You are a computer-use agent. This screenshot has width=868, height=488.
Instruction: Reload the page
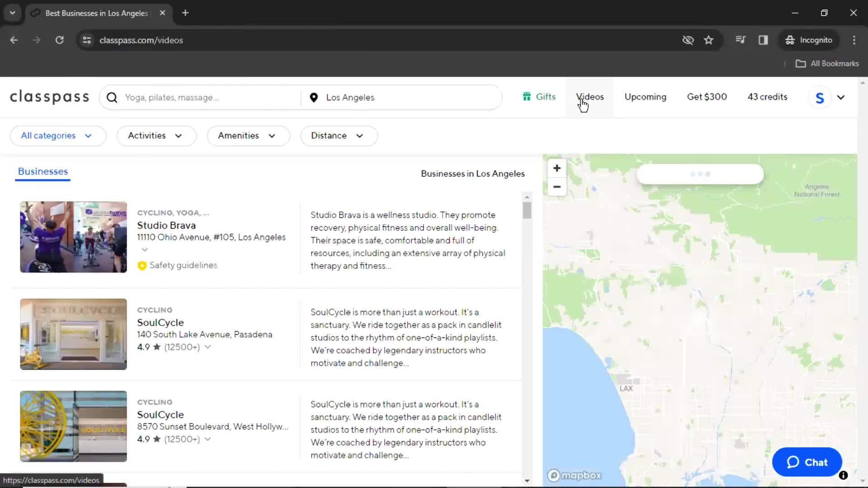59,40
